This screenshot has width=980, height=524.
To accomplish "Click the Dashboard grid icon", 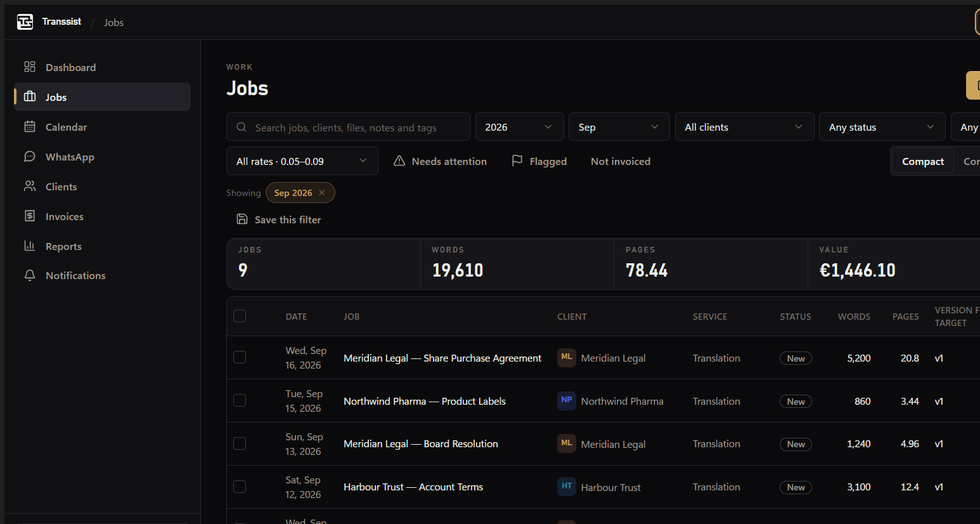I will point(30,67).
